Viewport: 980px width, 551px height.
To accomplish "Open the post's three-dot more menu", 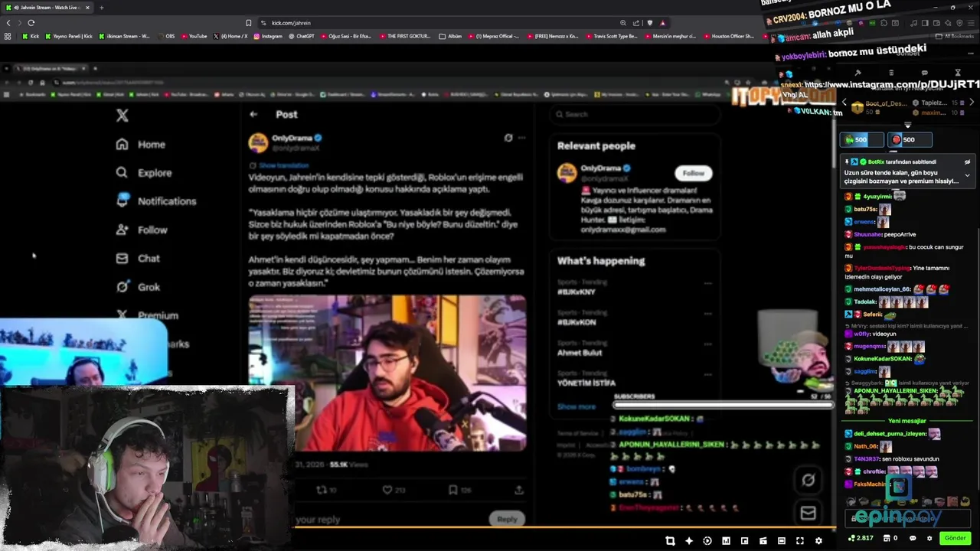I will [x=522, y=138].
